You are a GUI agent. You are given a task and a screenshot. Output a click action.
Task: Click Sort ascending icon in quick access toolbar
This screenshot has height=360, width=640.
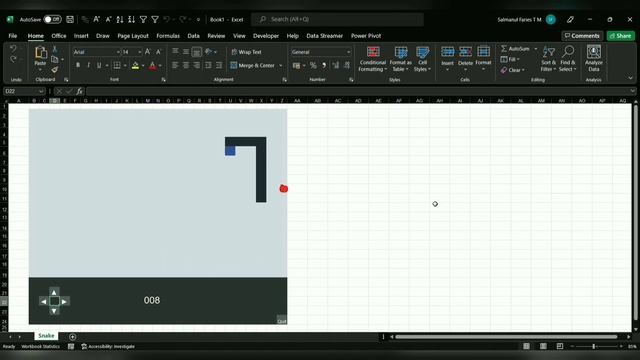pos(120,19)
